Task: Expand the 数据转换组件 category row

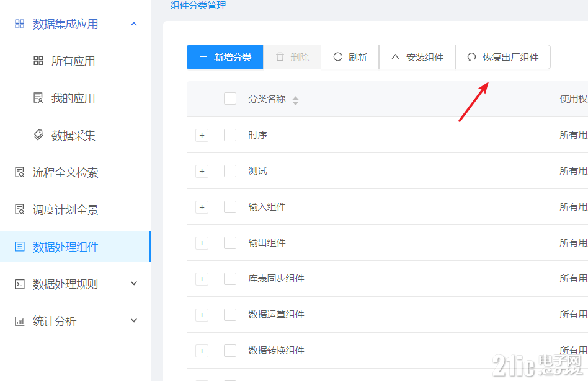Action: point(202,351)
